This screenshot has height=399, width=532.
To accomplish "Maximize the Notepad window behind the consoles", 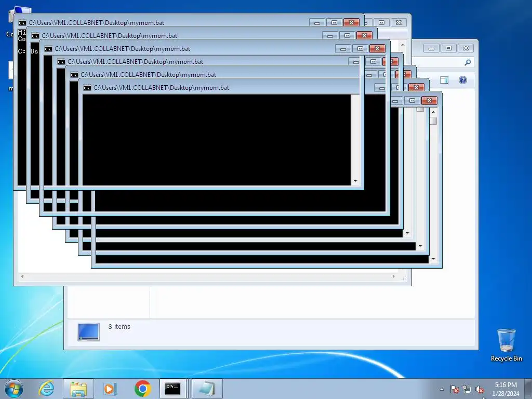I will click(x=382, y=23).
